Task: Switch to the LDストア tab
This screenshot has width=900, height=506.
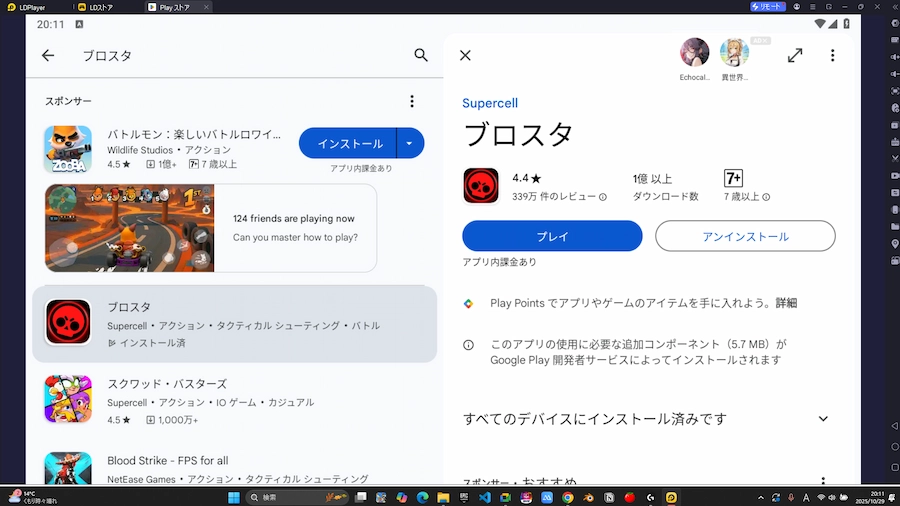Action: pyautogui.click(x=100, y=7)
